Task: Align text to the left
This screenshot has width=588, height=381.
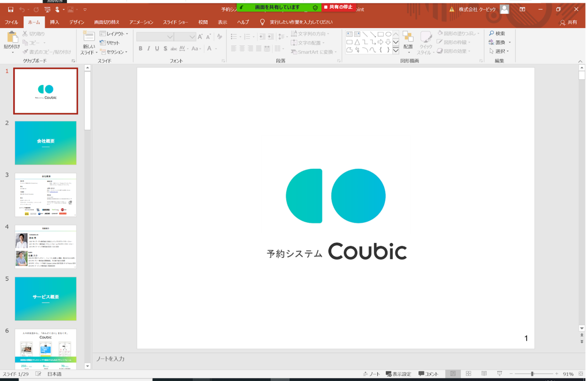Action: point(234,49)
